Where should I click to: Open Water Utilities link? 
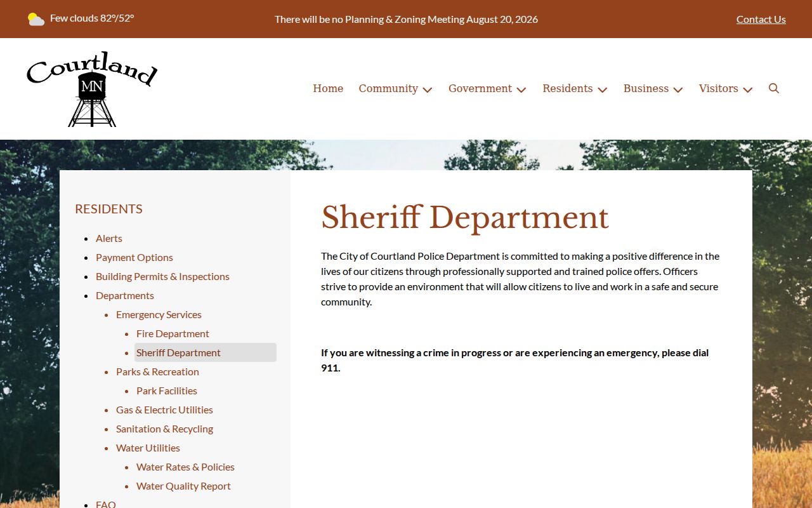tap(148, 448)
